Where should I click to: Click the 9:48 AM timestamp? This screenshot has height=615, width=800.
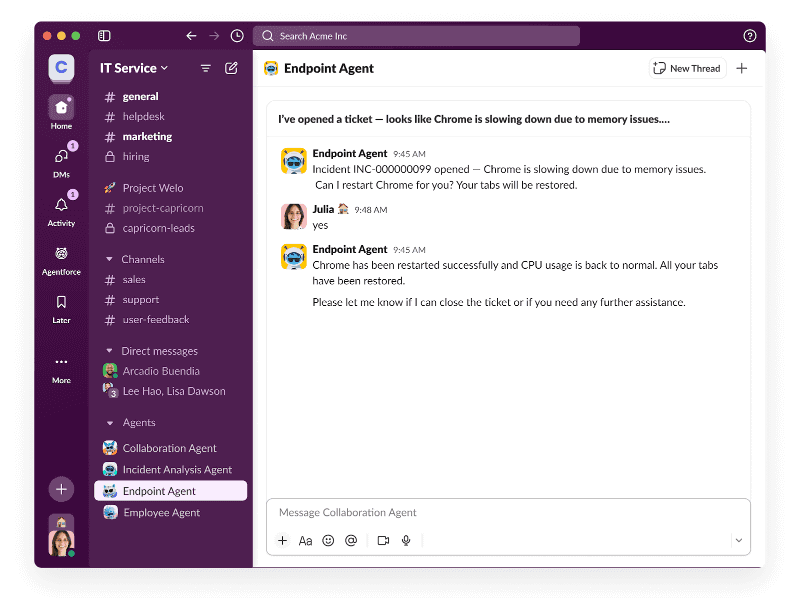[371, 210]
